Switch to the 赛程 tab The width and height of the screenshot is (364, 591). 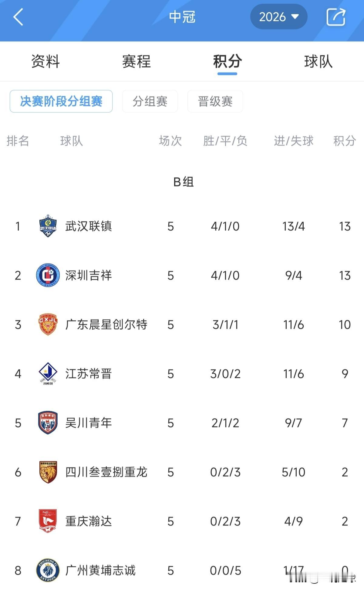click(x=136, y=62)
